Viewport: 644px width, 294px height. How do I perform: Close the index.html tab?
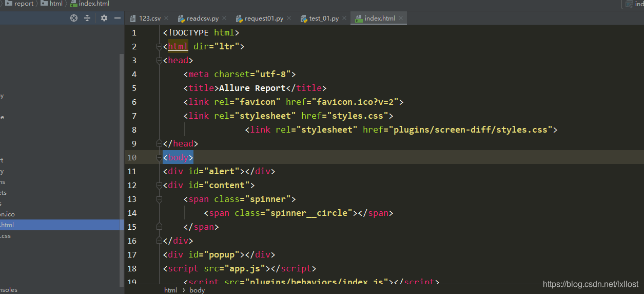click(x=401, y=18)
